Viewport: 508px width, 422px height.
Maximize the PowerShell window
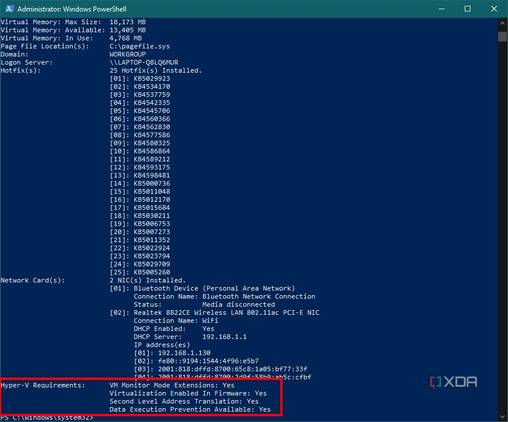pos(468,9)
